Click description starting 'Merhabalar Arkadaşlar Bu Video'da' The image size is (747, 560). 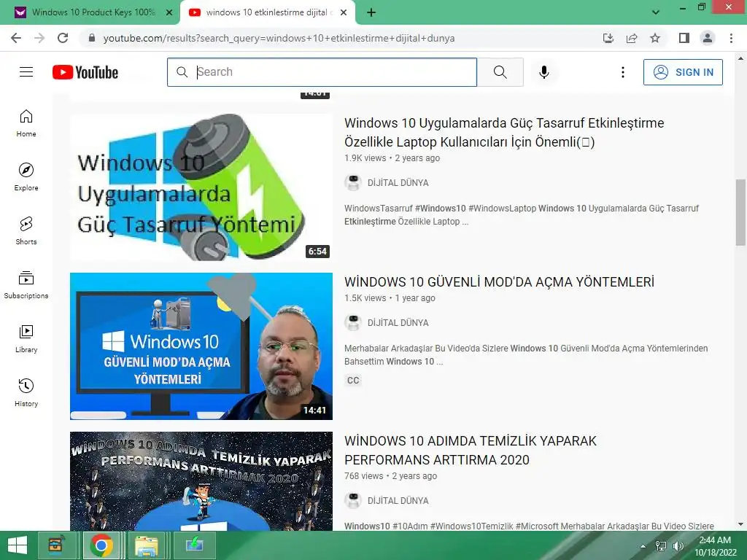[526, 355]
